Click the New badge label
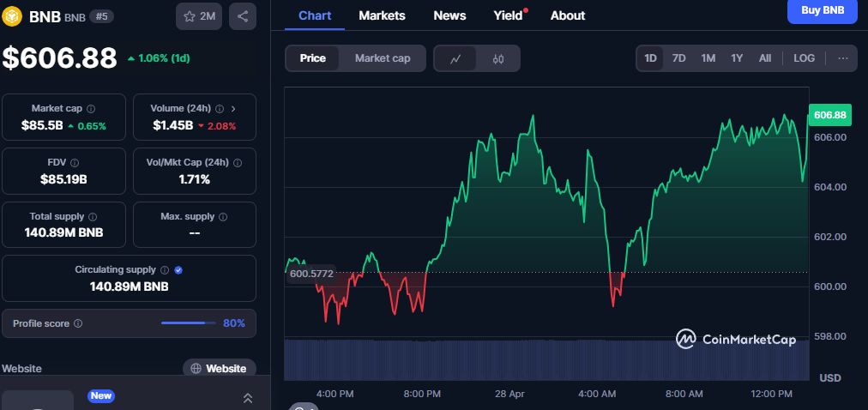Viewport: 868px width, 410px height. coord(100,395)
